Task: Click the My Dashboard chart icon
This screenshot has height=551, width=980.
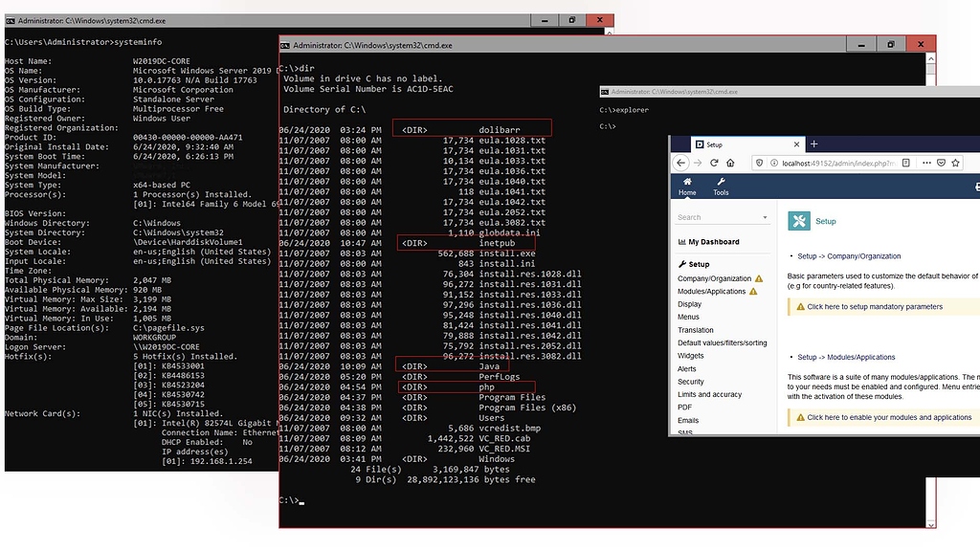Action: pos(682,241)
